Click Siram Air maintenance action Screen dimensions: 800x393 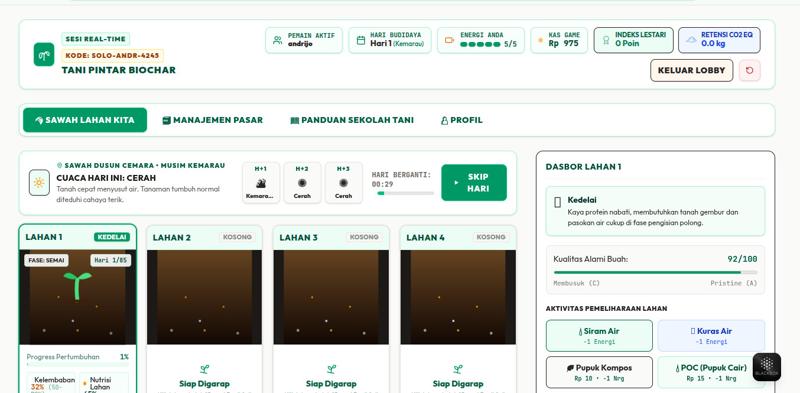click(599, 336)
